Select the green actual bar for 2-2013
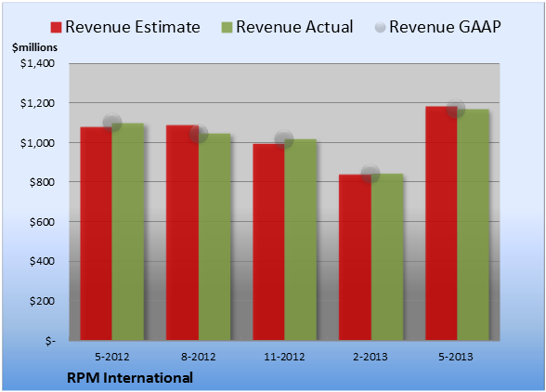The height and width of the screenshot is (392, 546). [387, 256]
